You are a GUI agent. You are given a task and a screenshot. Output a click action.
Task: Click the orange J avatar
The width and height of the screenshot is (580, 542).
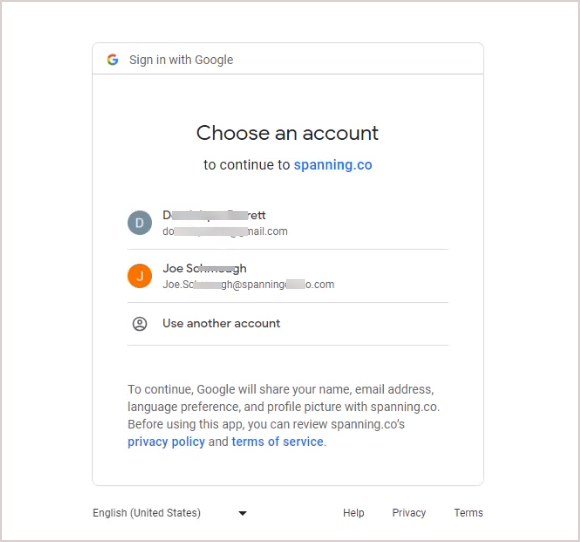pos(140,276)
